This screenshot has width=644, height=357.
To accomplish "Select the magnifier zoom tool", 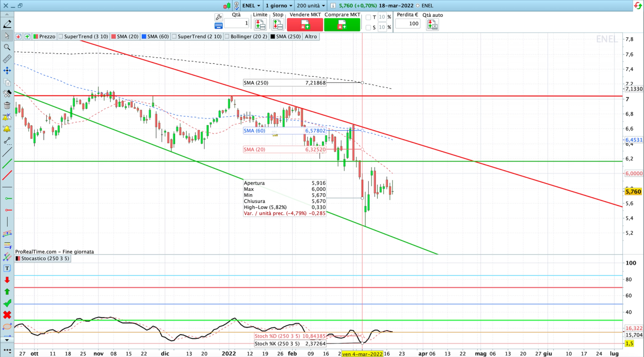I will pyautogui.click(x=7, y=47).
